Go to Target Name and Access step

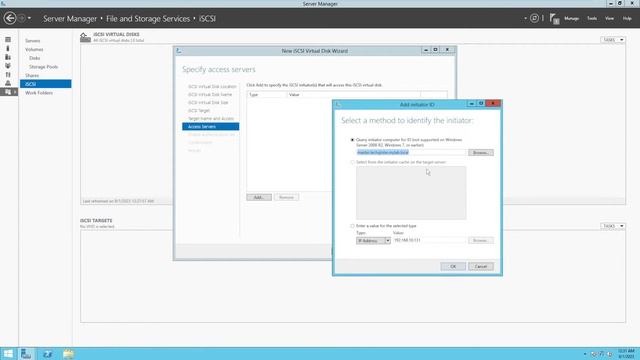[x=211, y=118]
